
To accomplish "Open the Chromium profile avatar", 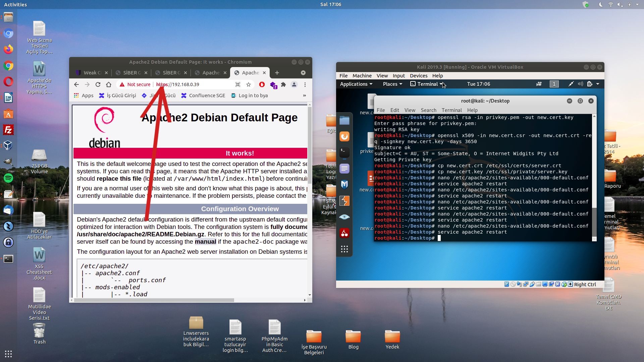I will click(294, 84).
